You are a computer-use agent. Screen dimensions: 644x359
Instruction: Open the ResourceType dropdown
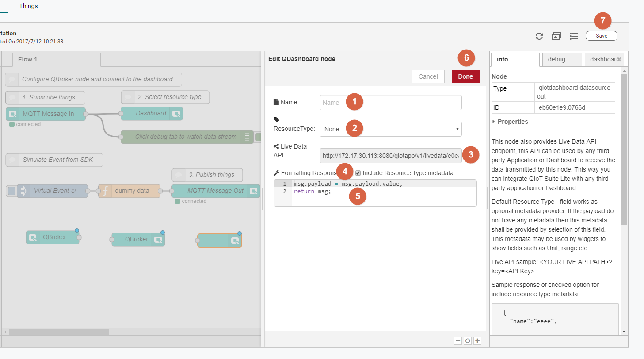[x=390, y=129]
